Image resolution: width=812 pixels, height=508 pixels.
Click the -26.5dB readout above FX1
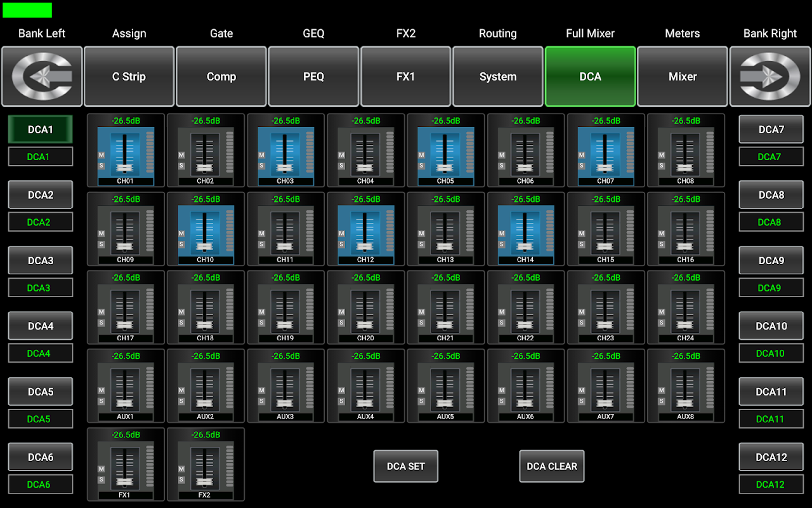[126, 435]
